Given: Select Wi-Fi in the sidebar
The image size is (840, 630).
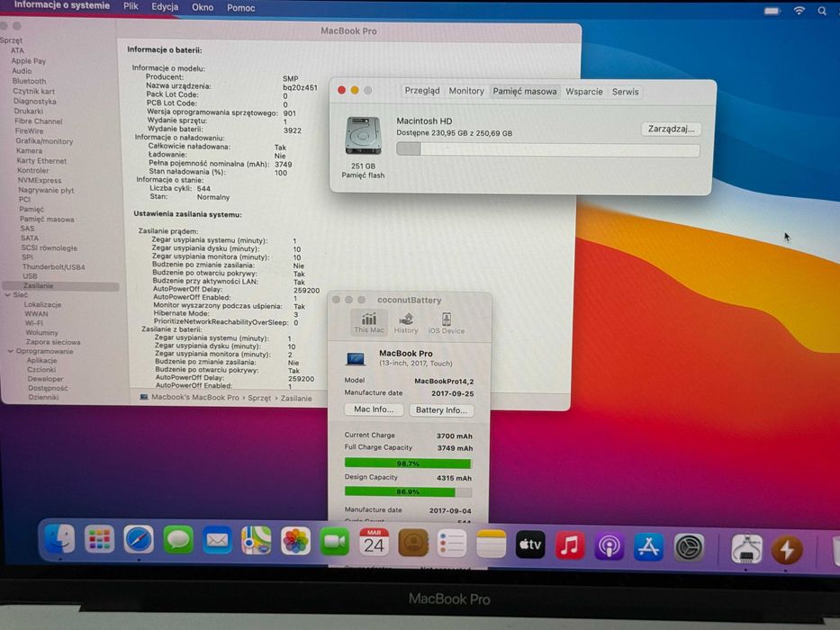Looking at the screenshot, I should pos(33,323).
